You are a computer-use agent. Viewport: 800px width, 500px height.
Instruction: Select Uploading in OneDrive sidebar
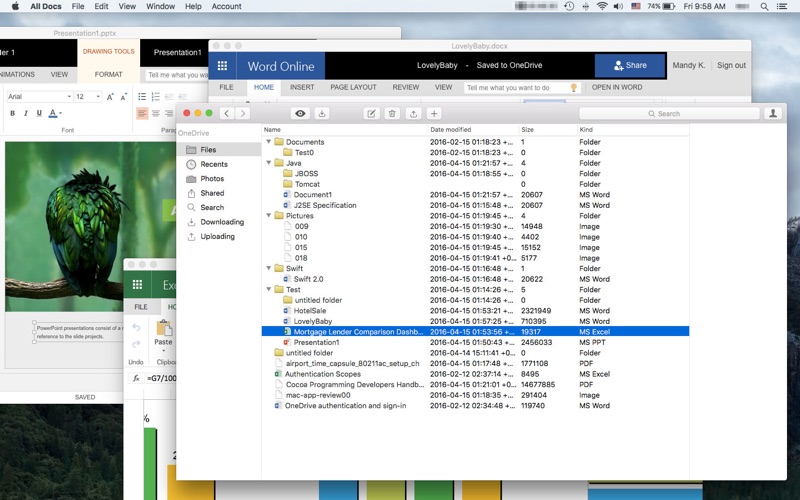(218, 236)
